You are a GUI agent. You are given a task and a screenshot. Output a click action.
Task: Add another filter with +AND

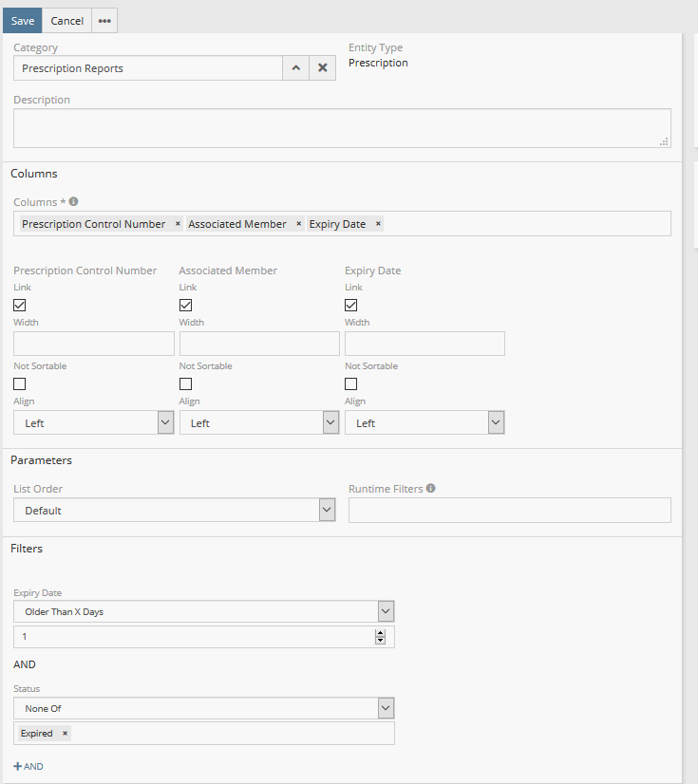(x=28, y=766)
